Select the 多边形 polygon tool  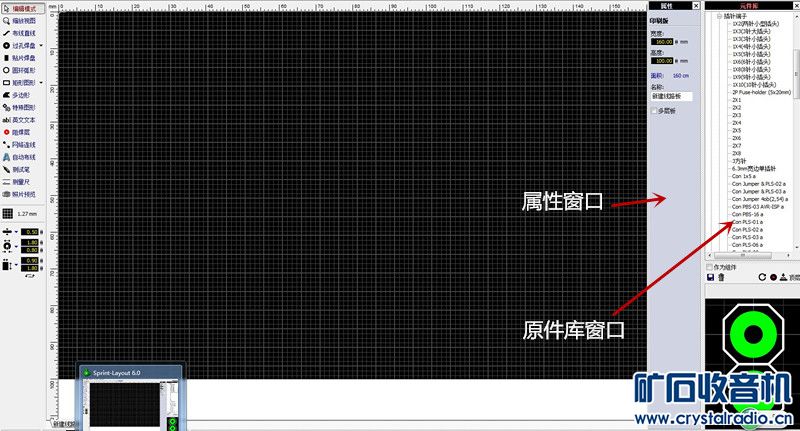tap(18, 95)
